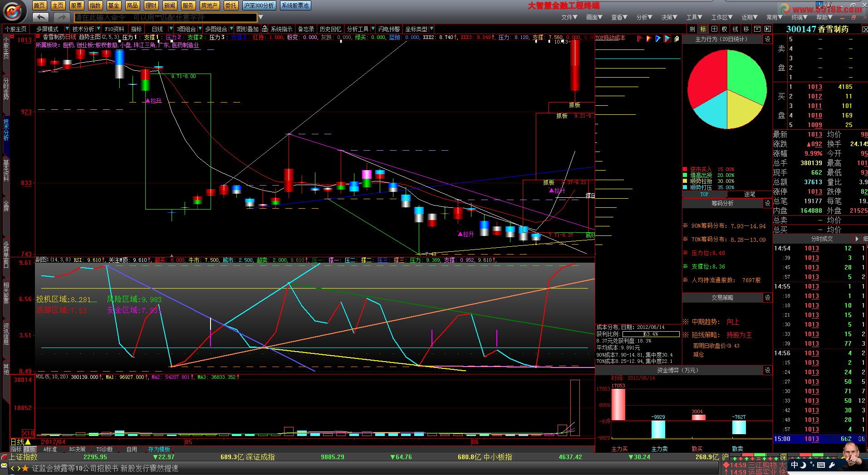
Task: Click the orange-red flag cost icon
Action: coord(649,39)
